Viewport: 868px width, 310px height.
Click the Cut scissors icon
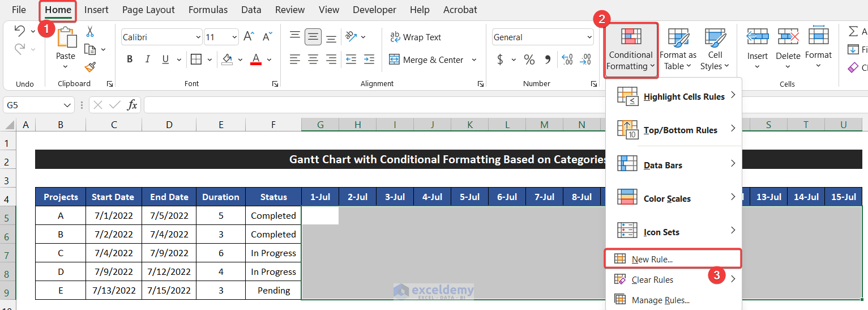point(90,32)
